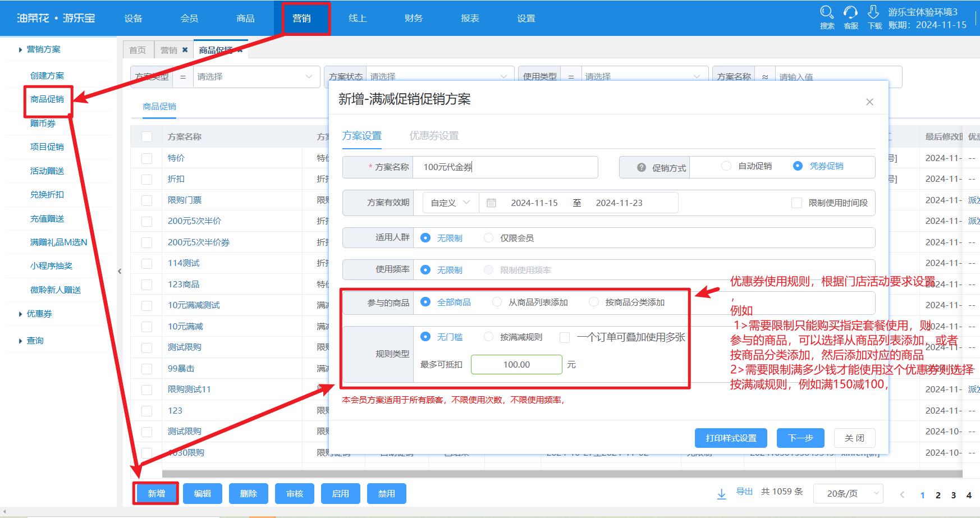Select 仅限会员 radio option

coord(489,238)
